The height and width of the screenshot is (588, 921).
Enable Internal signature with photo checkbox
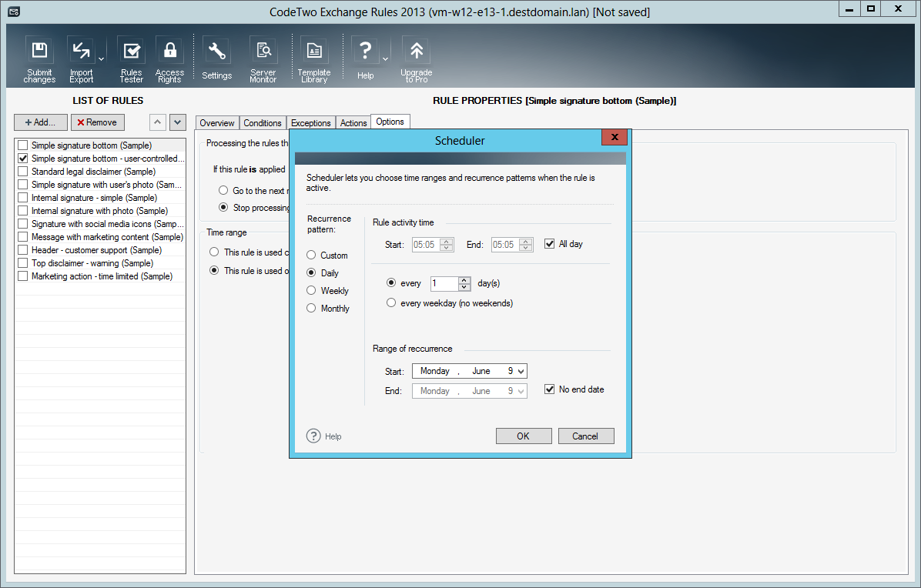[x=23, y=211]
